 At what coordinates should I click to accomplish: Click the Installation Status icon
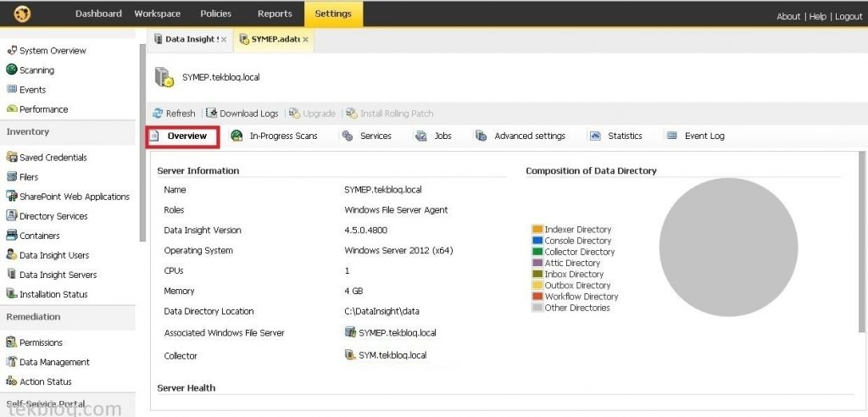click(x=12, y=293)
